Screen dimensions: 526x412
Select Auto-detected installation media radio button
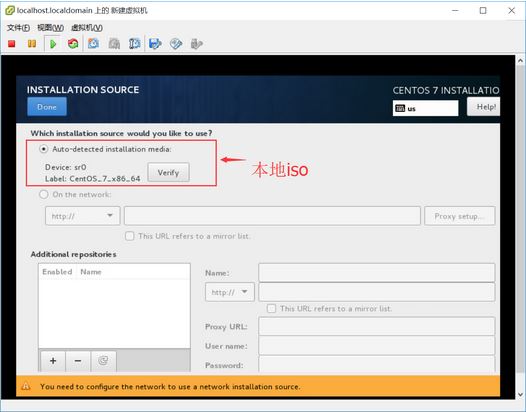tap(44, 149)
